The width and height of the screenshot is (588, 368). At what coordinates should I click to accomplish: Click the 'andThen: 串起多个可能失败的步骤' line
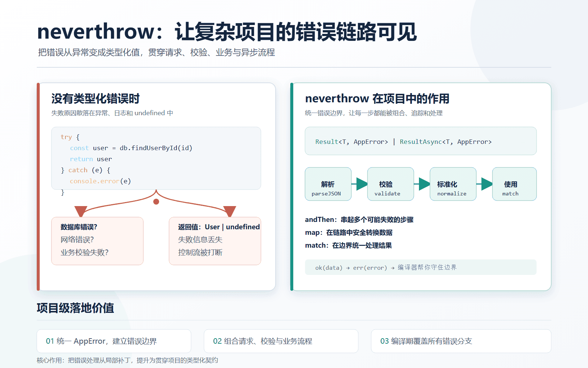[x=359, y=220]
